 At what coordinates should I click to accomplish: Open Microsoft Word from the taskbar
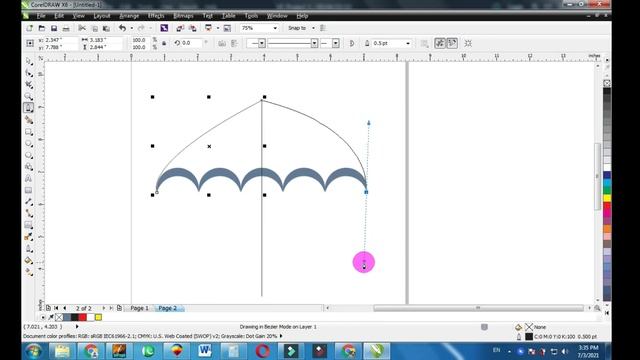point(205,351)
